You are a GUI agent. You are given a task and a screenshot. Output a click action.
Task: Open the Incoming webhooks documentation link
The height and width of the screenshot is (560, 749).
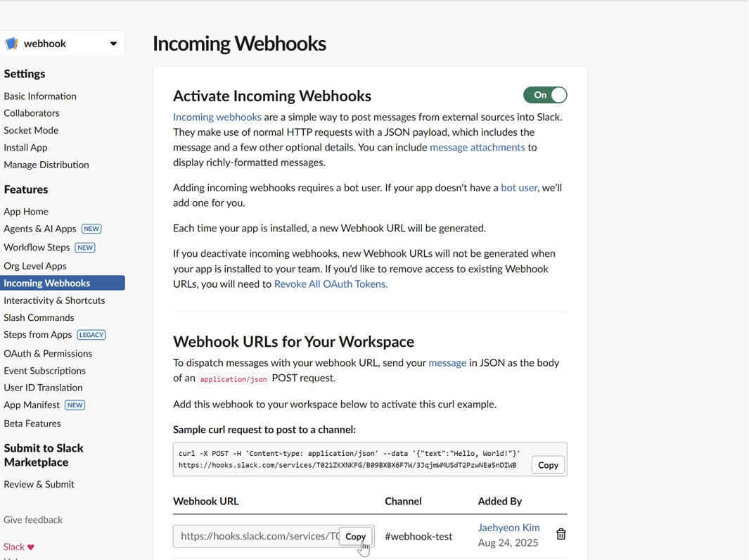217,117
